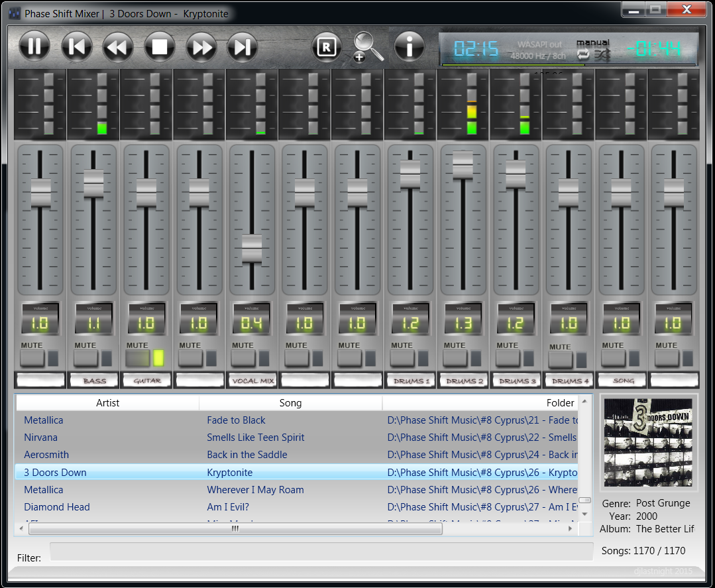Click the song list down scroll arrow

[584, 514]
